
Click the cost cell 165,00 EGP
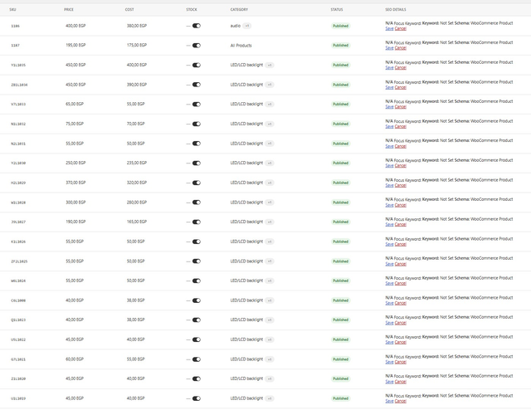[137, 222]
